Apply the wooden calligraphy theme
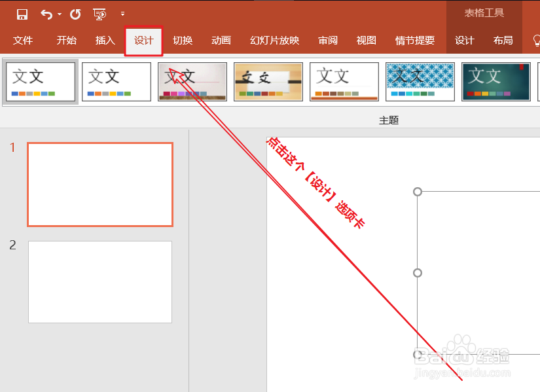The image size is (540, 392). pyautogui.click(x=268, y=82)
